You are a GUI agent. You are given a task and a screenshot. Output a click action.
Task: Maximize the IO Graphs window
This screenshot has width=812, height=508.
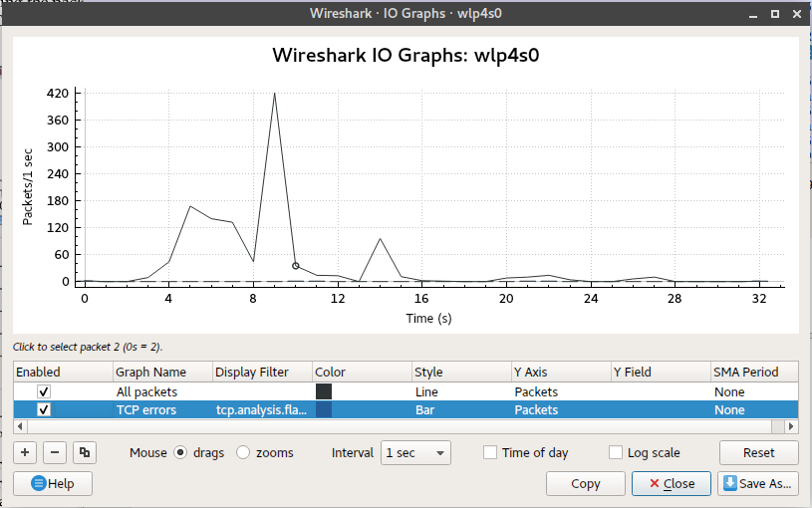(773, 13)
